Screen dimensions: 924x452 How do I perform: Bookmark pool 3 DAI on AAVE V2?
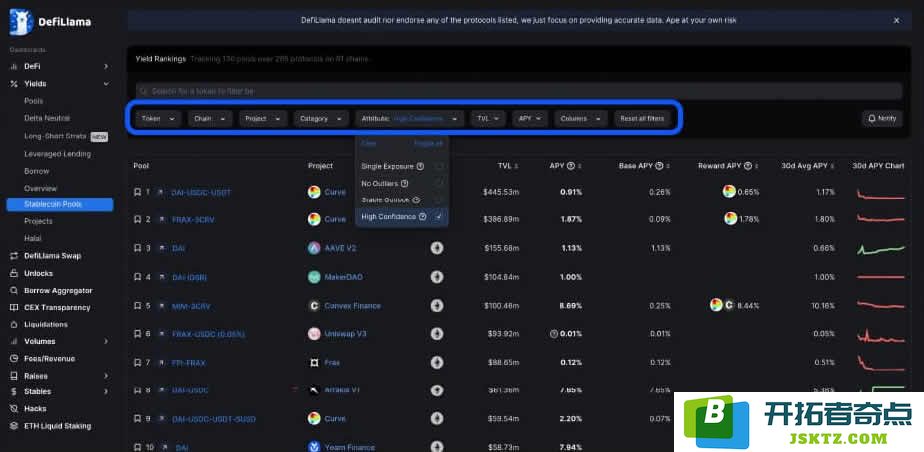(x=137, y=248)
